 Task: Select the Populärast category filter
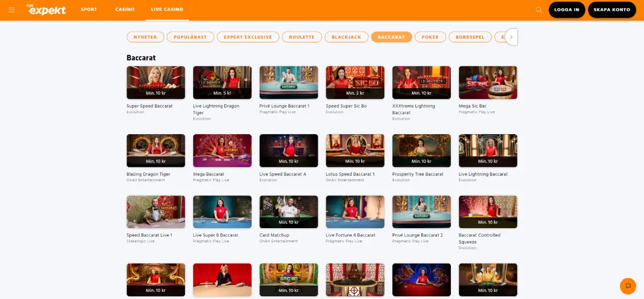pyautogui.click(x=191, y=37)
